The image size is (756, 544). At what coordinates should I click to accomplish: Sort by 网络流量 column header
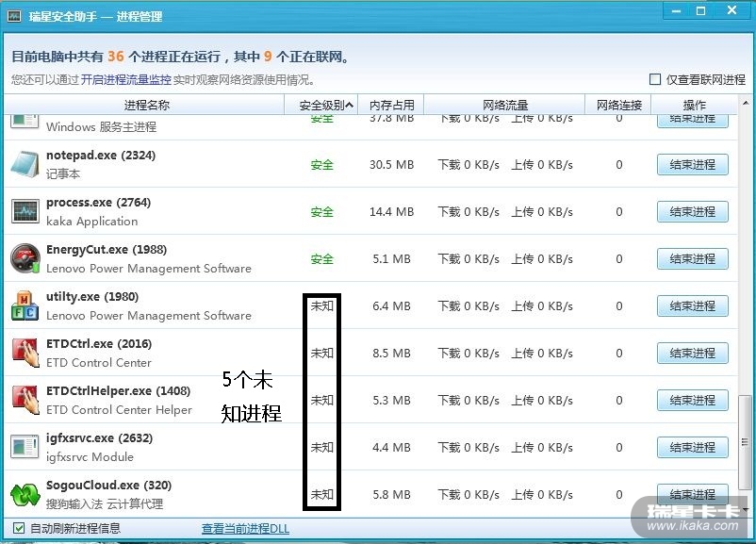pyautogui.click(x=504, y=106)
